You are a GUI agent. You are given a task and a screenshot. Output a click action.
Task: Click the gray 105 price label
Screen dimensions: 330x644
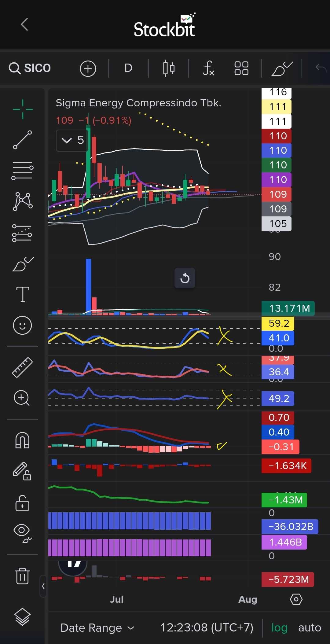(x=277, y=224)
